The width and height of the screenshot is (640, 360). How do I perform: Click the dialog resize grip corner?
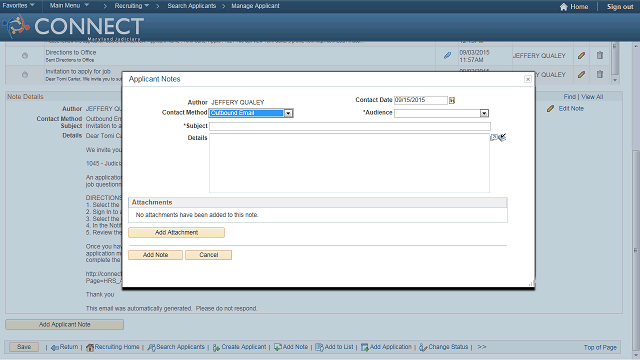[531, 283]
